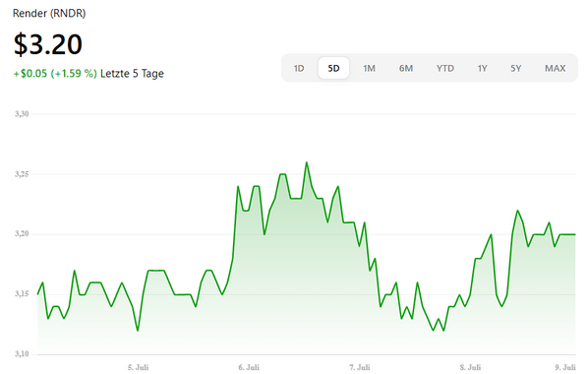Choose the 1Y time range
Image resolution: width=588 pixels, height=374 pixels.
(x=482, y=68)
